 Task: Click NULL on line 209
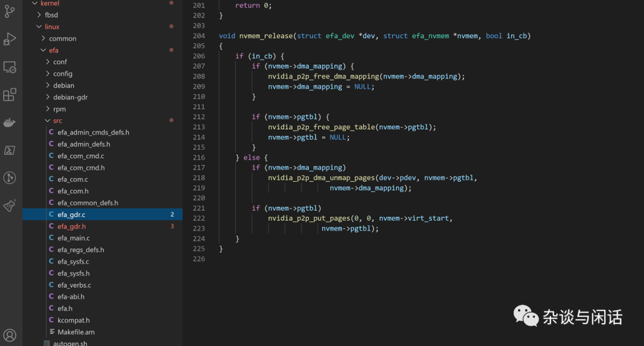click(x=363, y=87)
